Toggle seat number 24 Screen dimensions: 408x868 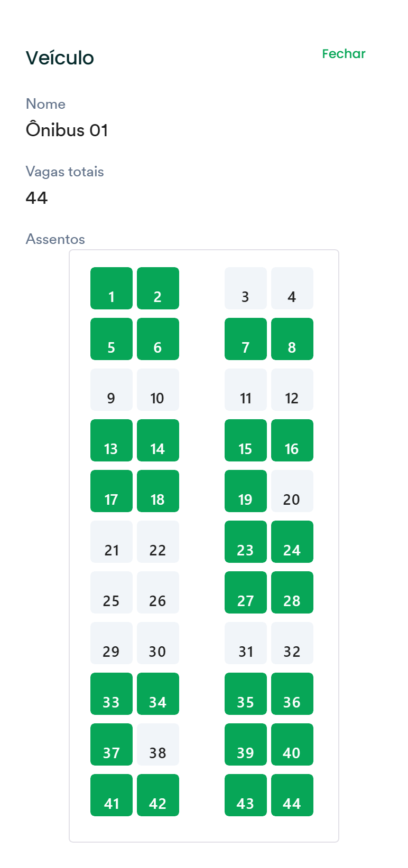[292, 542]
